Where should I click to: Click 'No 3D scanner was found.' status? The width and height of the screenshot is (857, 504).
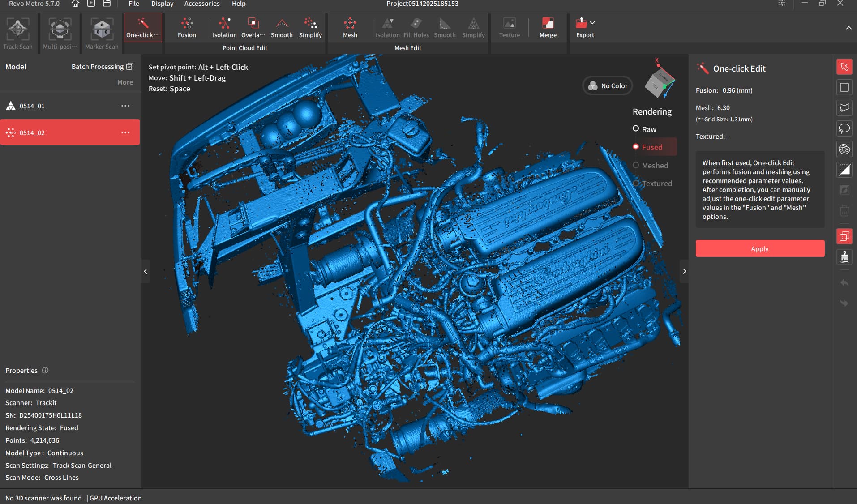coord(44,498)
